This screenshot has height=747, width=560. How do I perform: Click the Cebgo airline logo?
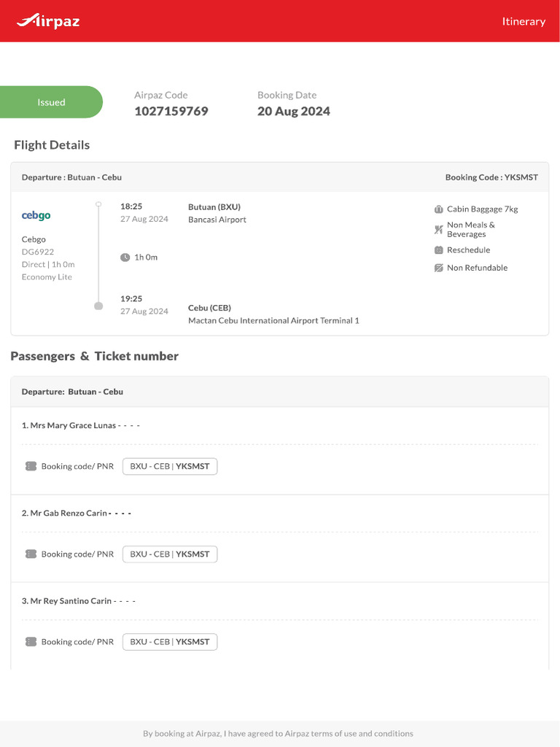click(36, 216)
